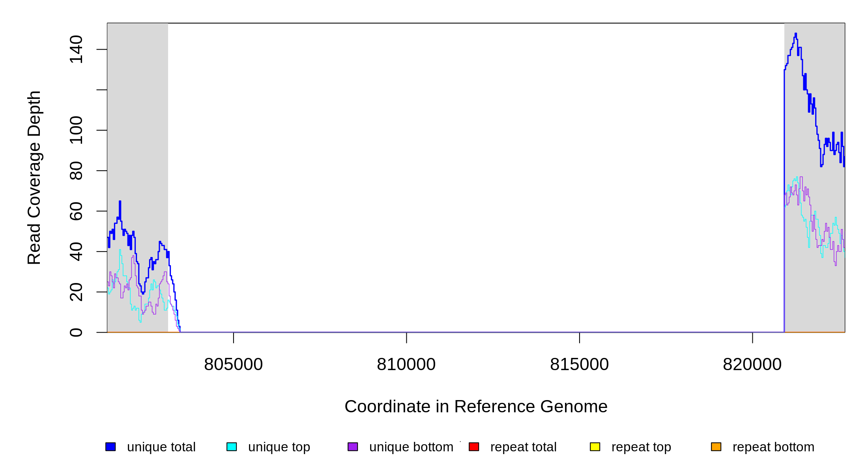Click the blue unique total legend swatch
868x473 pixels.
[x=110, y=447]
